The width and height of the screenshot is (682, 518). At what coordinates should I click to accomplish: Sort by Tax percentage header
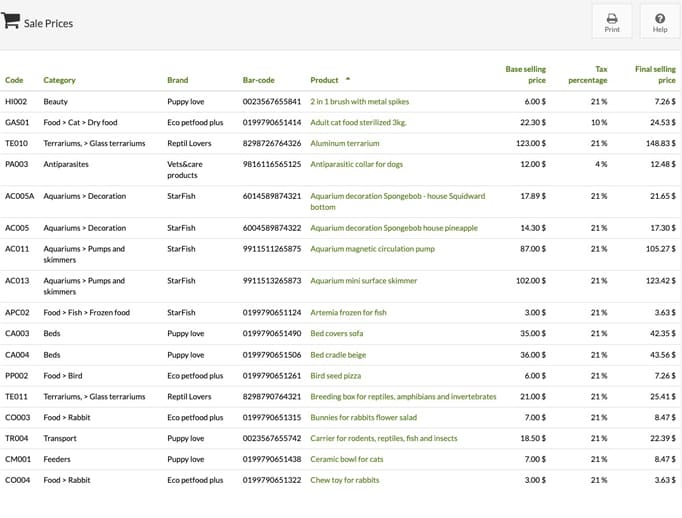pyautogui.click(x=588, y=74)
